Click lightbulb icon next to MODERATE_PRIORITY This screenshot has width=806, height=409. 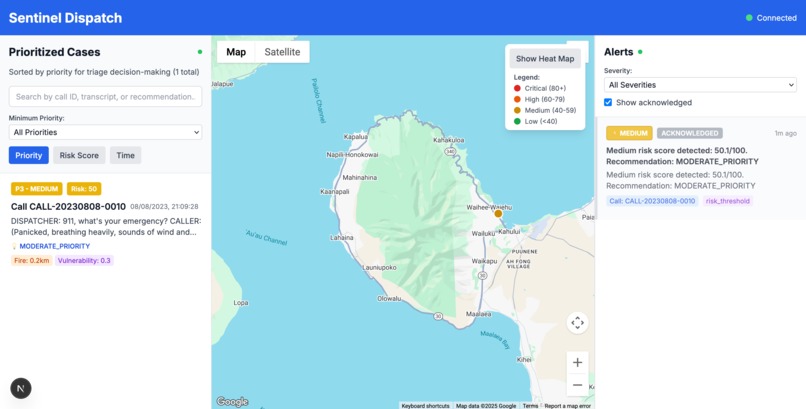[x=14, y=246]
